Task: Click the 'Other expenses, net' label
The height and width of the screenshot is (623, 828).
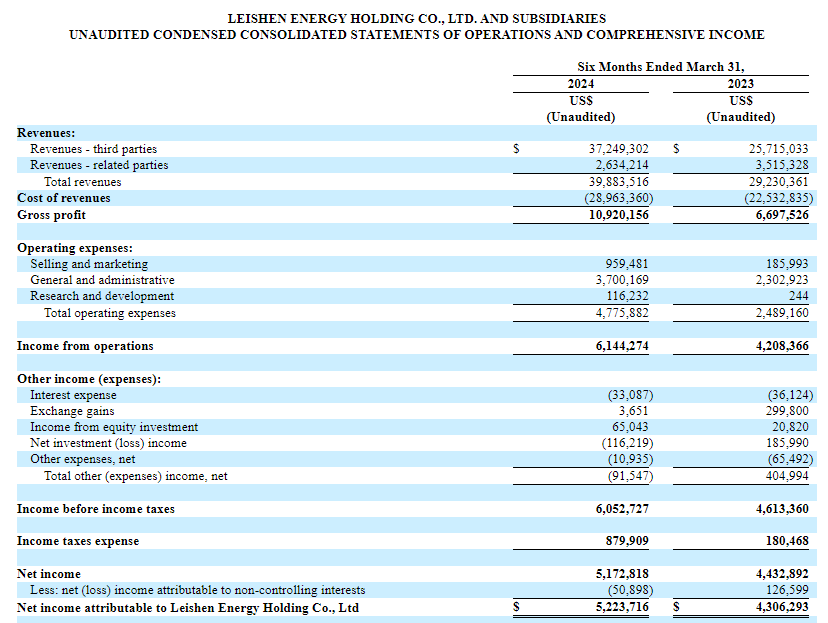Action: coord(82,459)
